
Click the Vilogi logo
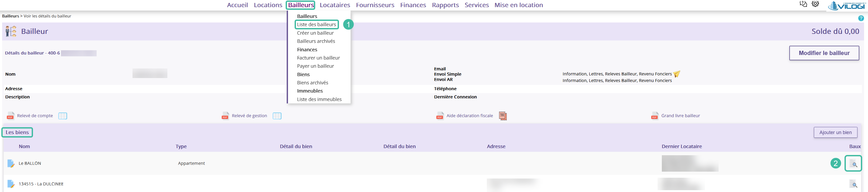[847, 6]
